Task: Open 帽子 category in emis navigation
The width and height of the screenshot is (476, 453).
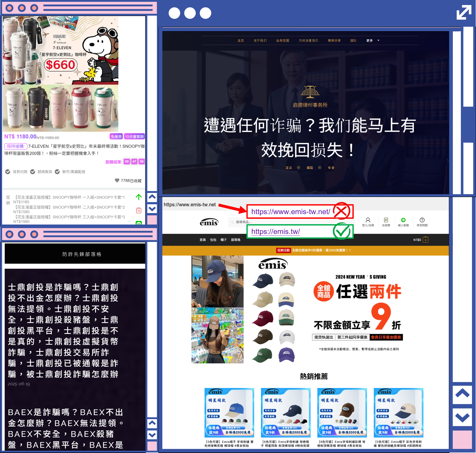Action: [223, 240]
